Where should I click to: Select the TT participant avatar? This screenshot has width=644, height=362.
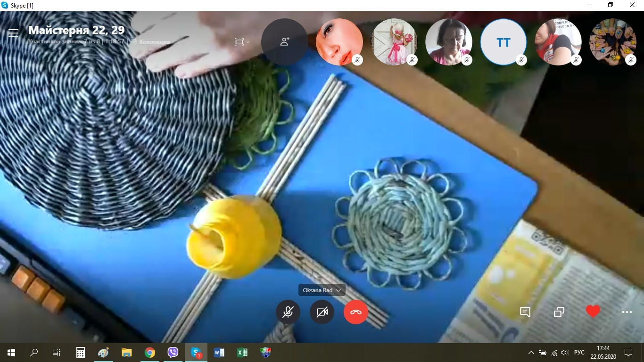coord(503,42)
